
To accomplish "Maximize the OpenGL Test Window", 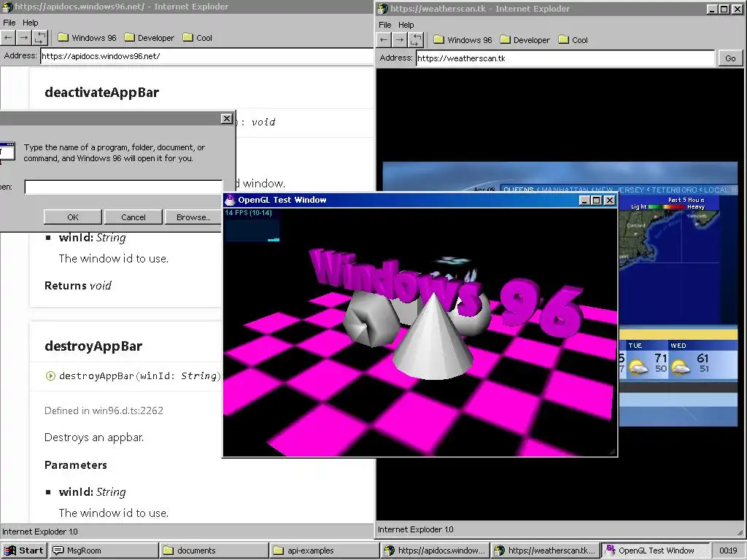I will click(x=597, y=200).
